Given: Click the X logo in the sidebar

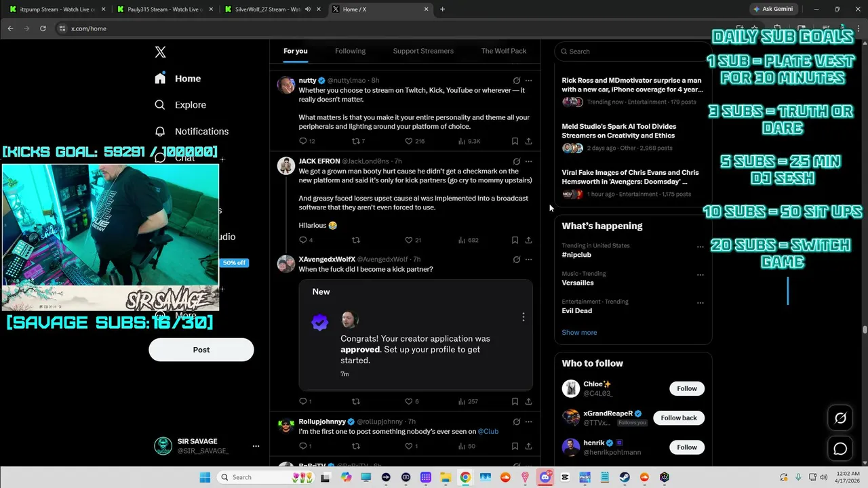Looking at the screenshot, I should point(160,52).
